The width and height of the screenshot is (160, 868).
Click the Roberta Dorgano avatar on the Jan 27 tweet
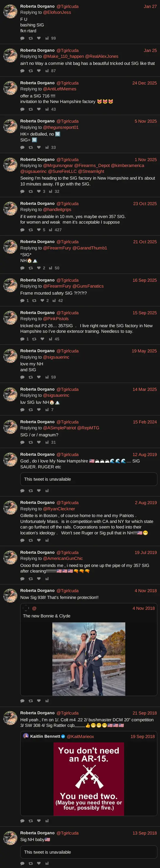(11, 11)
